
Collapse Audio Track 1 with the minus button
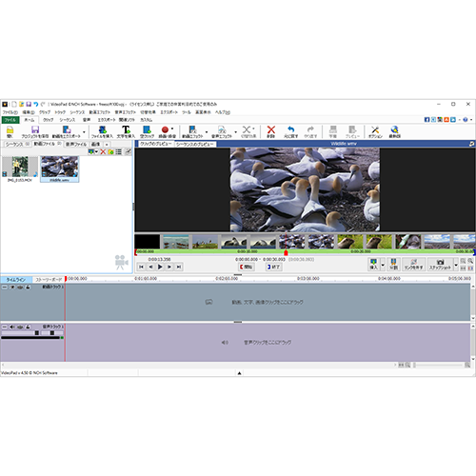[x=5, y=327]
